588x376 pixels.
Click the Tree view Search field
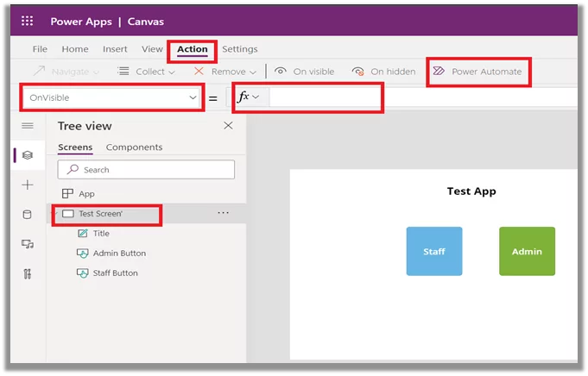[x=146, y=170]
